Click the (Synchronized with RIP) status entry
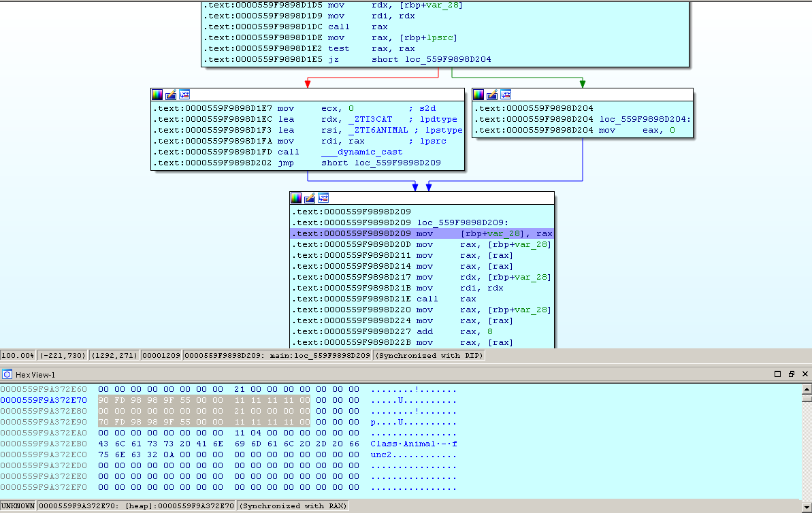This screenshot has height=513, width=812. (429, 355)
